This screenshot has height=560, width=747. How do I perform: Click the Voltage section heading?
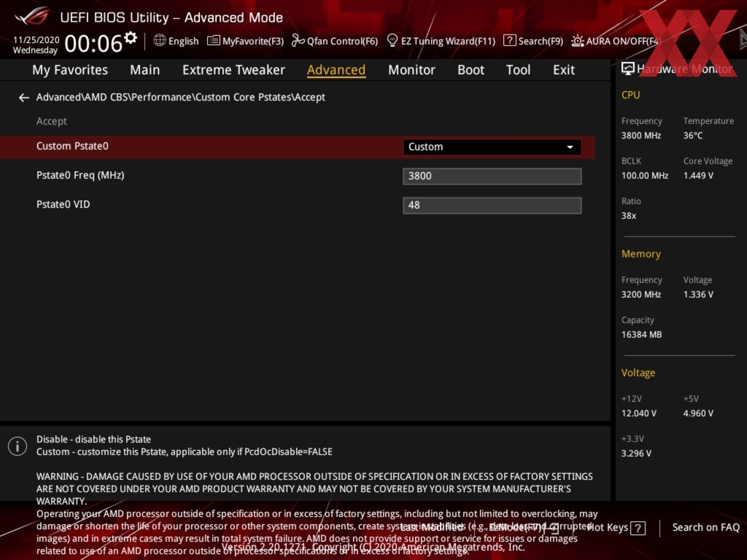[x=638, y=373]
